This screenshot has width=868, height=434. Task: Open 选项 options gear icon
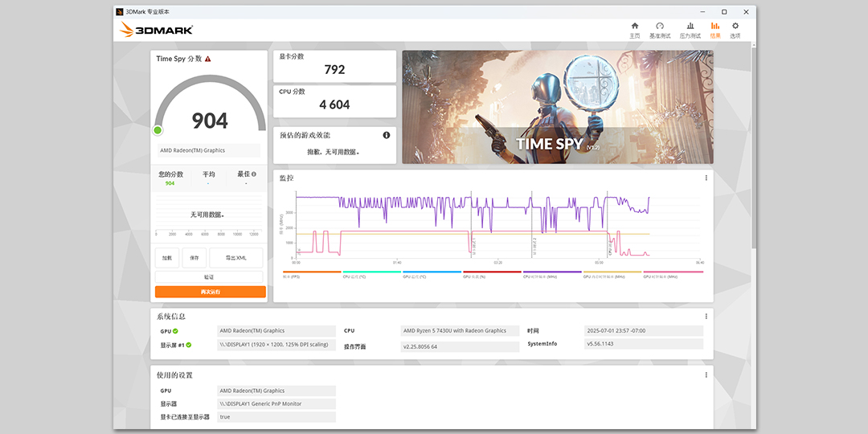point(735,30)
